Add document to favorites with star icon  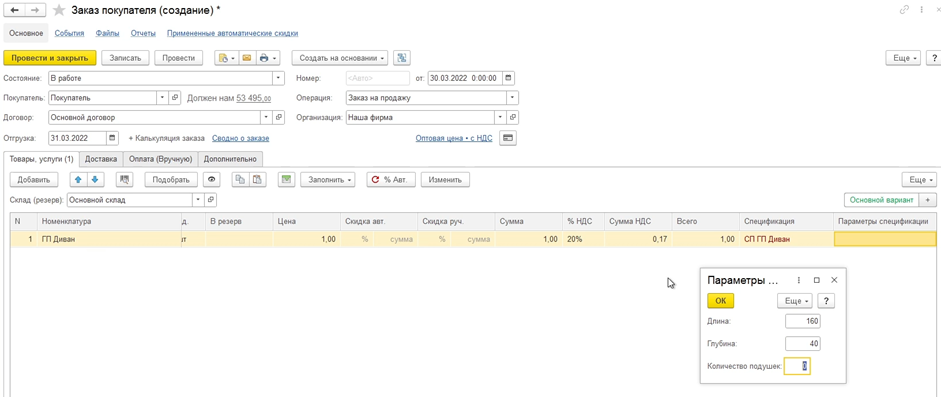(59, 10)
